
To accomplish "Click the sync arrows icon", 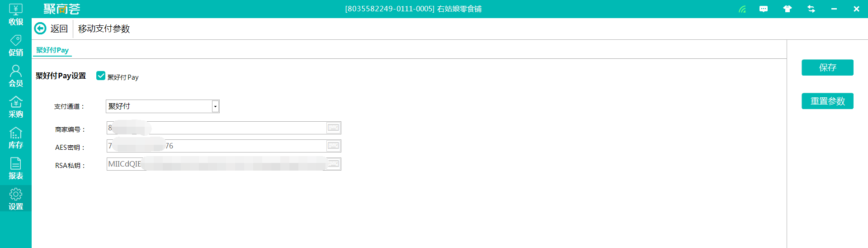I will coord(811,9).
